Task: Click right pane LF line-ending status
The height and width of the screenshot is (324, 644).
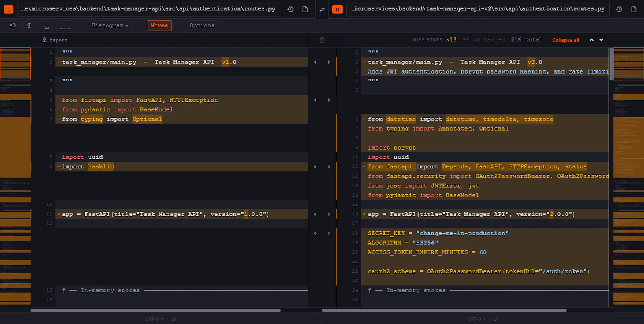Action: click(496, 319)
